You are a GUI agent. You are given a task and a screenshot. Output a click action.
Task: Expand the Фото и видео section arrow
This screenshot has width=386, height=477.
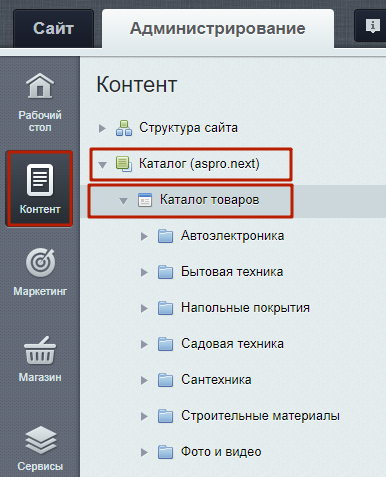[144, 452]
